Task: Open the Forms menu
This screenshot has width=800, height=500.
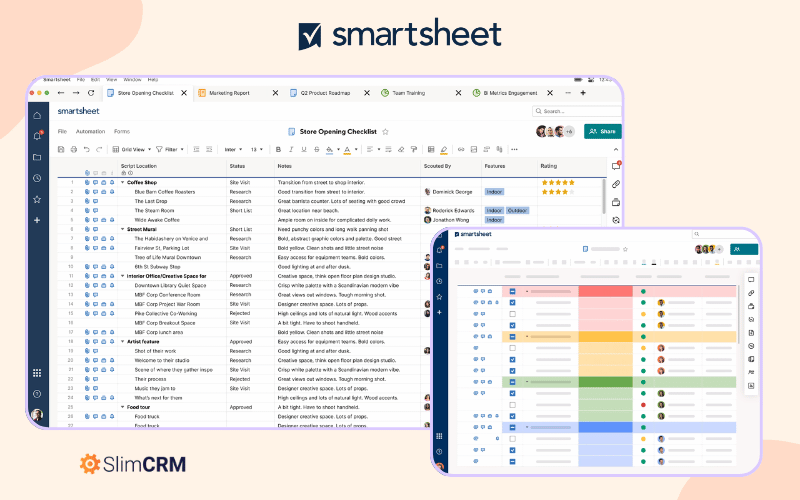Action: coord(122,132)
